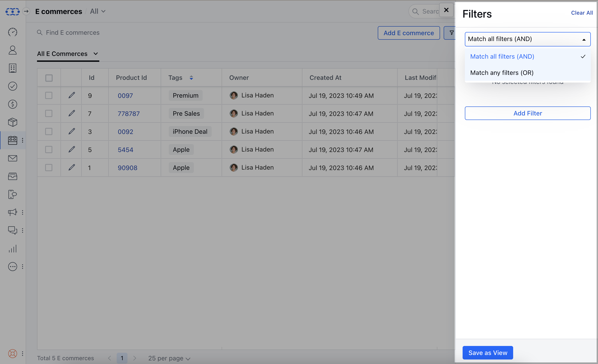598x364 pixels.
Task: Open the document chat icon in sidebar
Action: tap(13, 194)
